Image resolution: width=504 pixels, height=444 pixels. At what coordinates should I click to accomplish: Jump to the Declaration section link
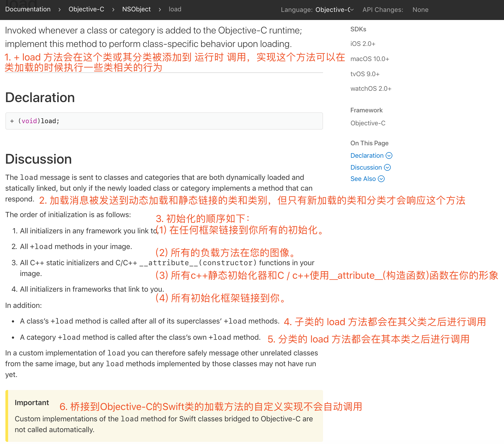tap(367, 156)
